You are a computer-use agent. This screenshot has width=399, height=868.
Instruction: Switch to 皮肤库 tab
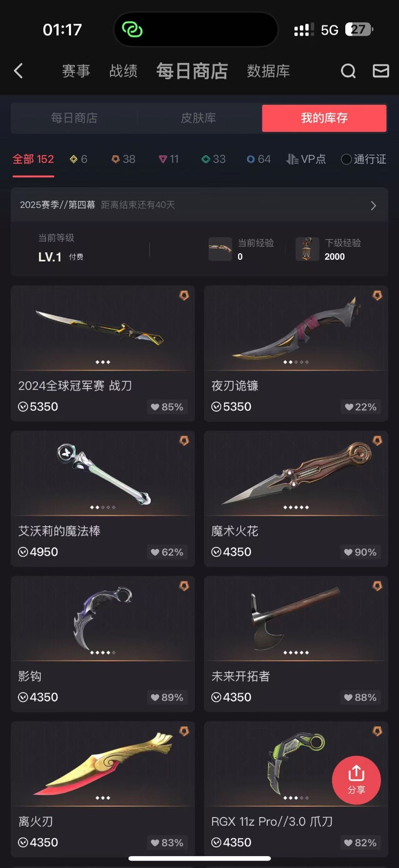(198, 118)
